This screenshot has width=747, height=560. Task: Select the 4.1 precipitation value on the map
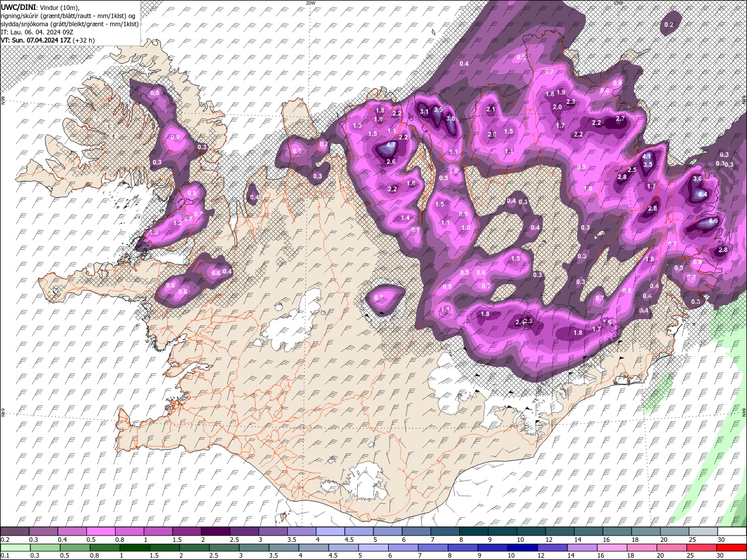point(647,157)
